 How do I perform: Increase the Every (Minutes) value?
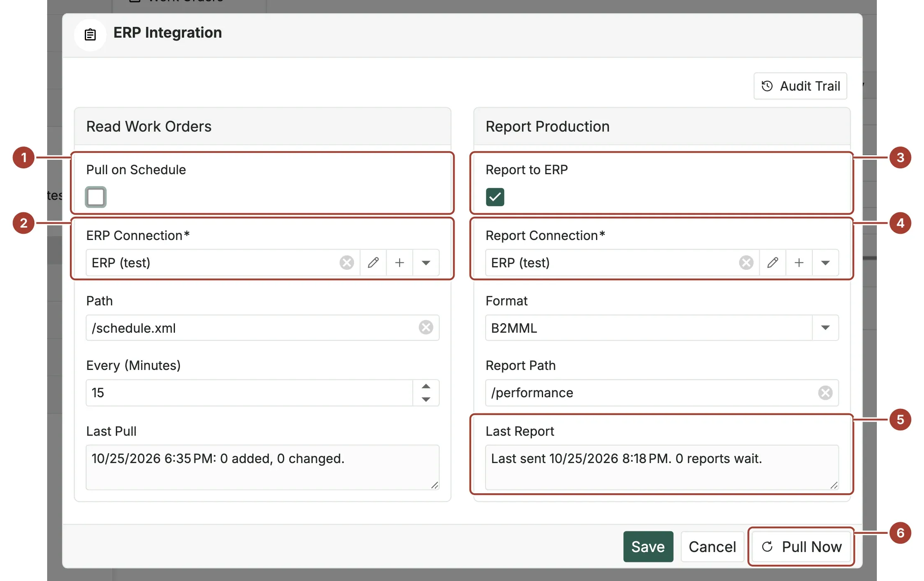[x=426, y=386]
